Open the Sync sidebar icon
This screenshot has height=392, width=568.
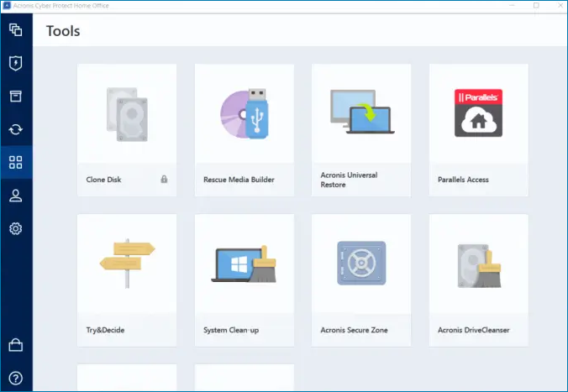[x=15, y=129]
